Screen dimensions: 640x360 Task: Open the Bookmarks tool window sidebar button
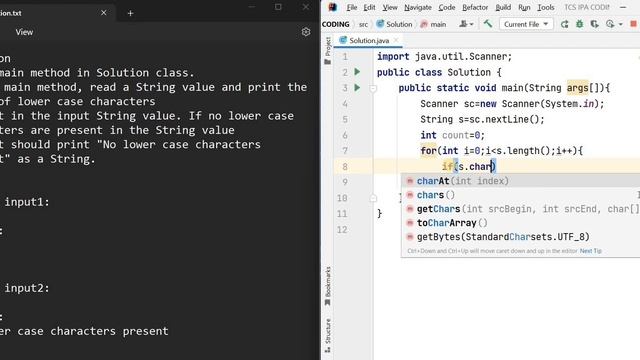point(327,286)
